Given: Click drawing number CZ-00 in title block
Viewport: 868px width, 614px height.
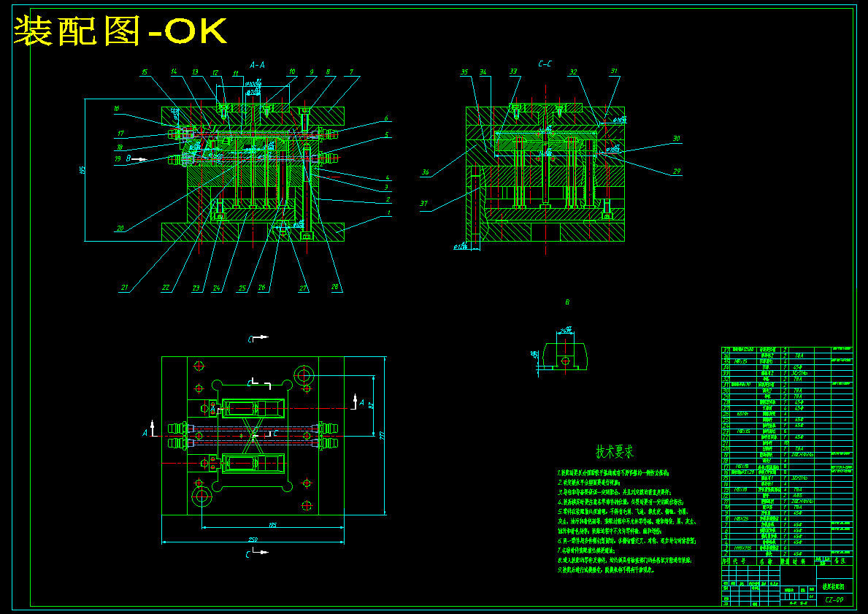Looking at the screenshot, I should [x=834, y=599].
